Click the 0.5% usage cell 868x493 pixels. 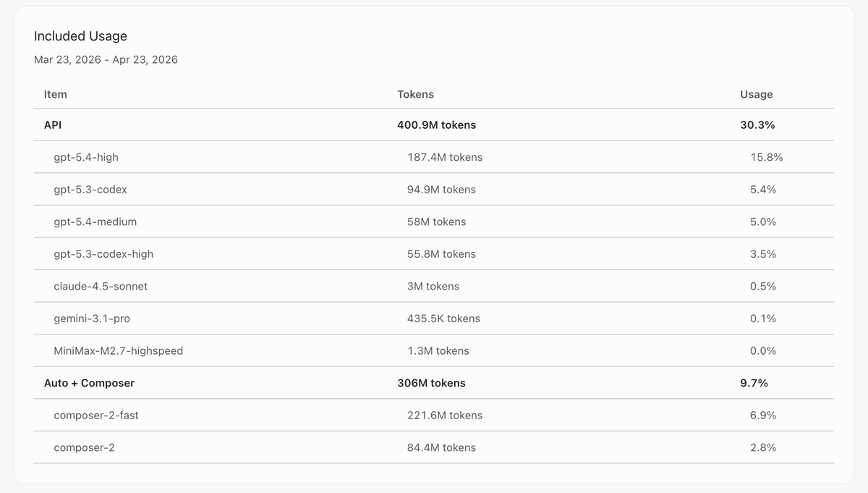(x=763, y=286)
